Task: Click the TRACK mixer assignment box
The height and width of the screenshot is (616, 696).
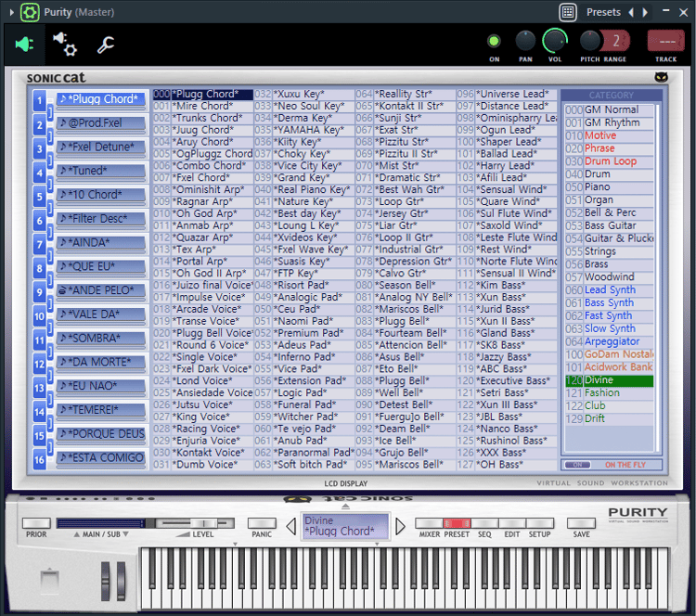Action: (665, 41)
